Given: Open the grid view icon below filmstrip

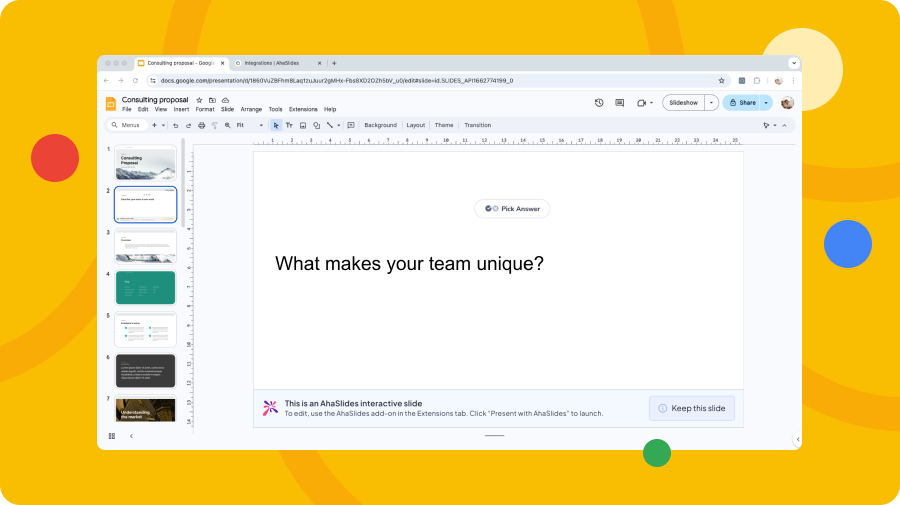Looking at the screenshot, I should (112, 436).
